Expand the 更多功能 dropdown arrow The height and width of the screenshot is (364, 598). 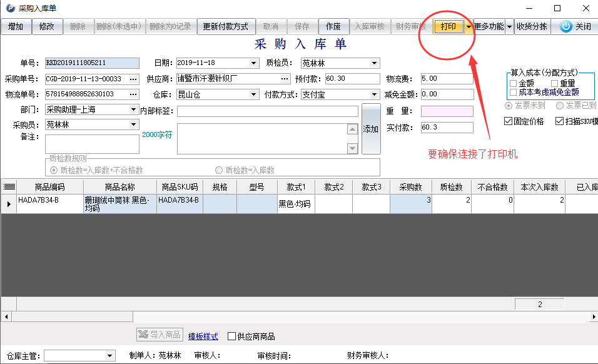tap(509, 27)
